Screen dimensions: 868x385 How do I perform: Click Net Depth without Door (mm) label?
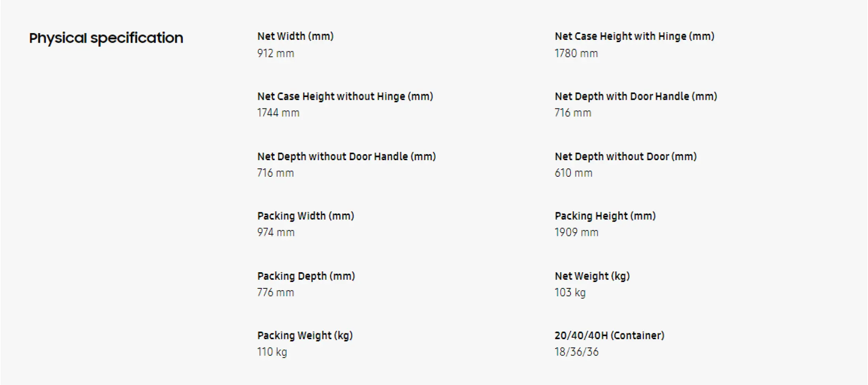[x=625, y=157]
